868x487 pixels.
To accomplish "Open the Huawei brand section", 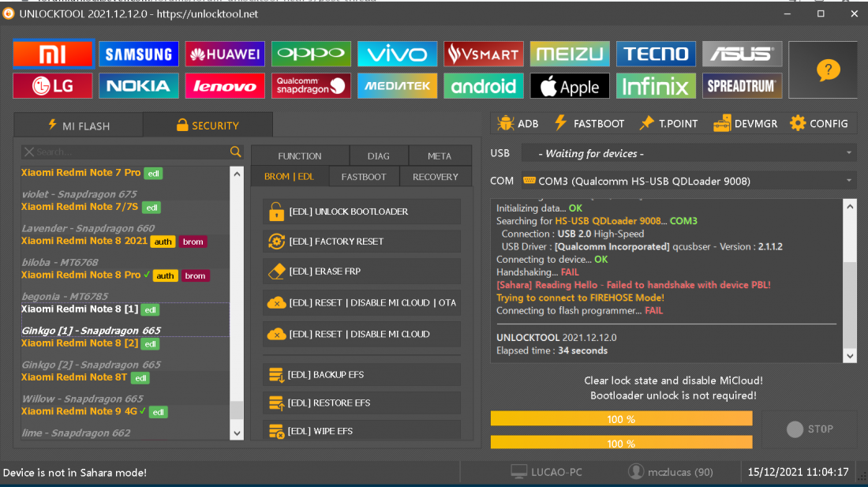I will click(x=225, y=54).
